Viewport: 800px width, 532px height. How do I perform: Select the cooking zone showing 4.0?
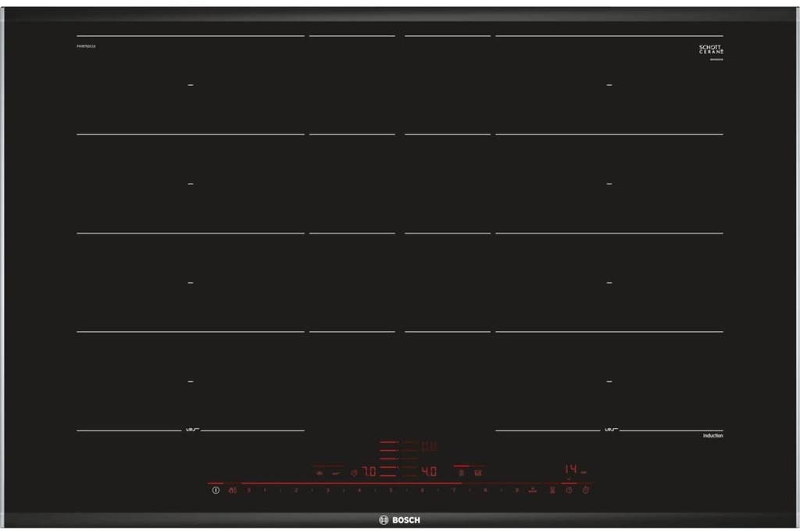tap(429, 471)
